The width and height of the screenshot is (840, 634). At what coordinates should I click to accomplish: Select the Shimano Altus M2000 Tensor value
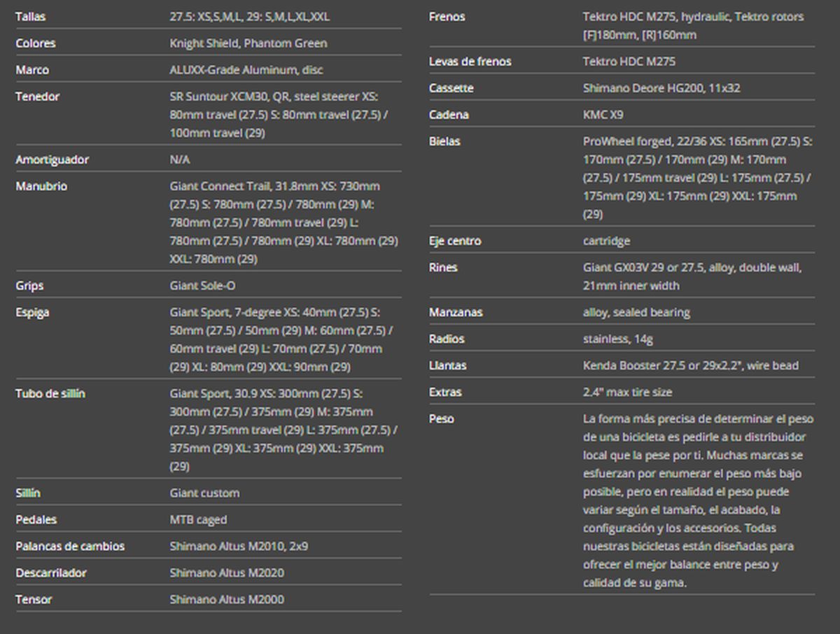226,598
